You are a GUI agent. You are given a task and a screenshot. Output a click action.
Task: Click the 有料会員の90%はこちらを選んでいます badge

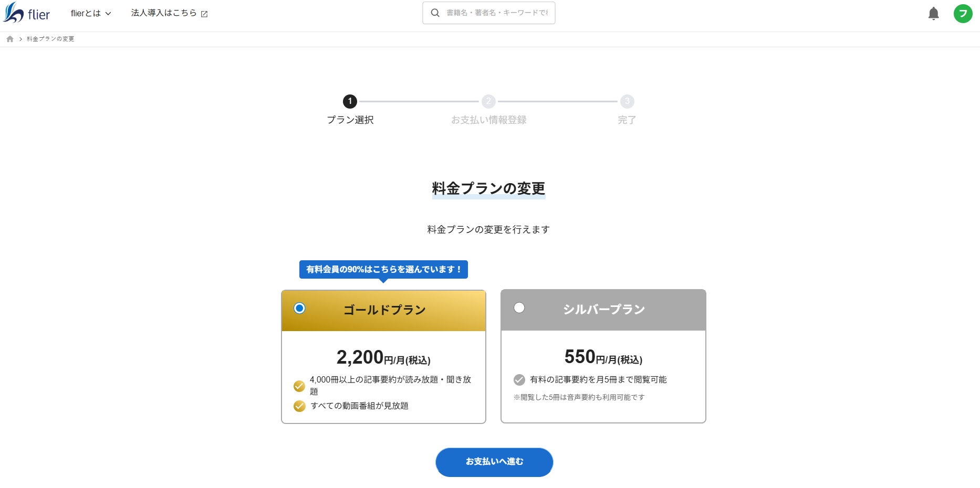(x=383, y=269)
